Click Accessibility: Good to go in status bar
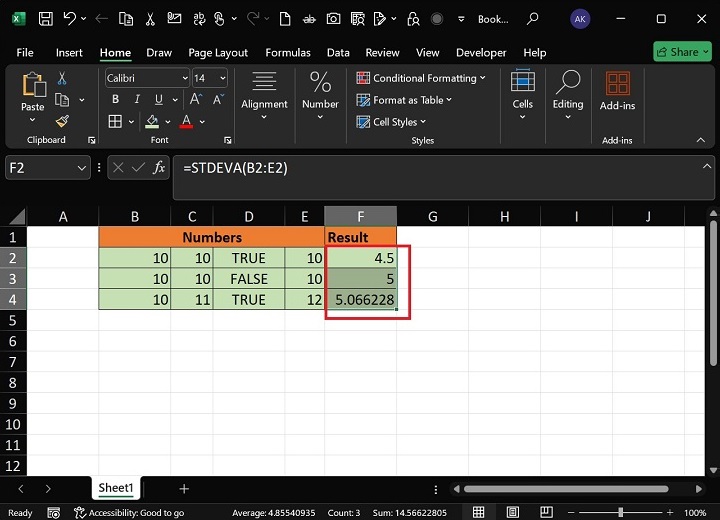Viewport: 720px width, 520px height. tap(129, 512)
